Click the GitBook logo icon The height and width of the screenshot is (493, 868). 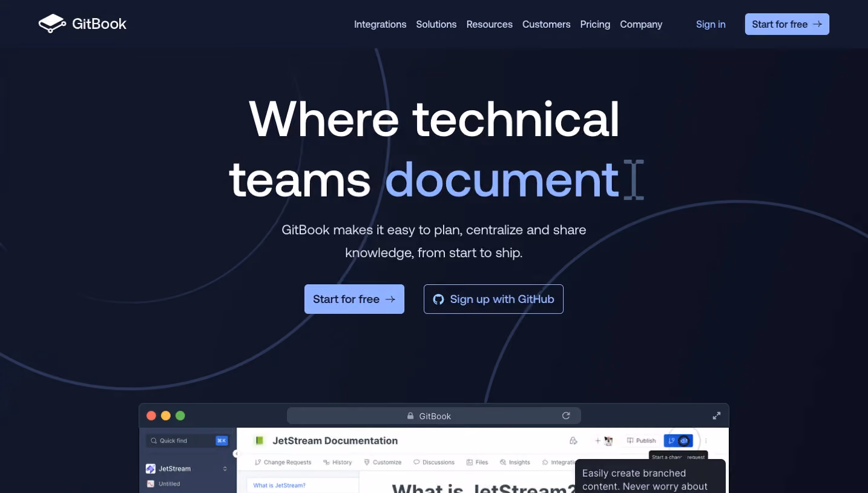[52, 24]
